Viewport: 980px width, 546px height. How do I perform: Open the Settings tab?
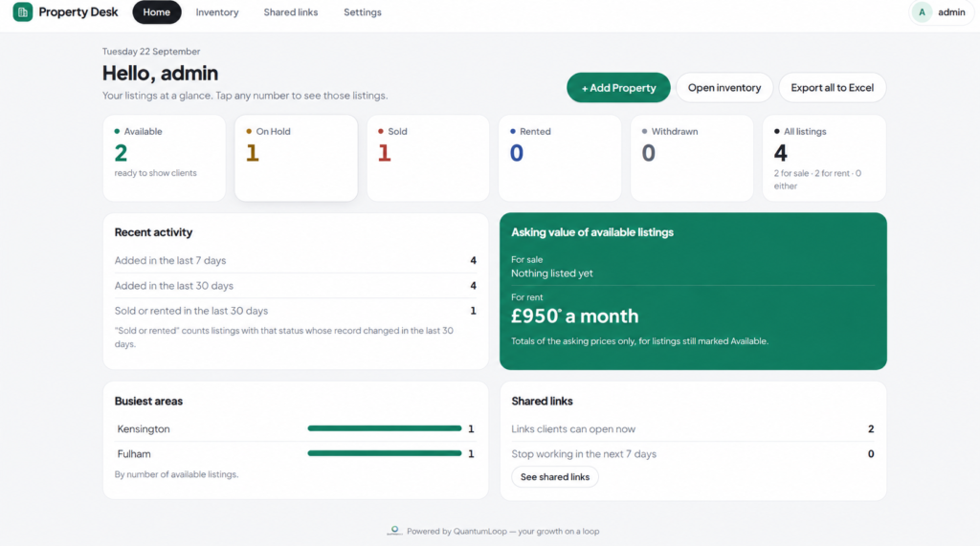pos(363,11)
